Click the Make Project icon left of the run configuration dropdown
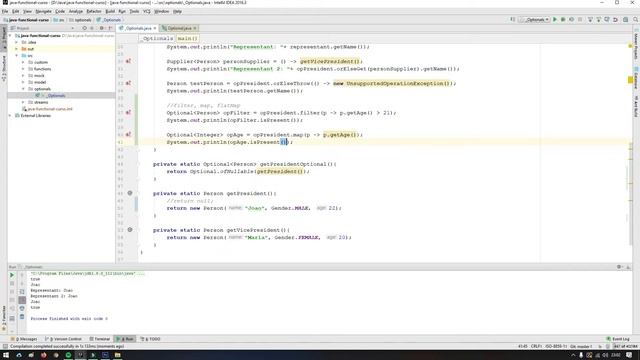640x360 pixels. (x=513, y=20)
